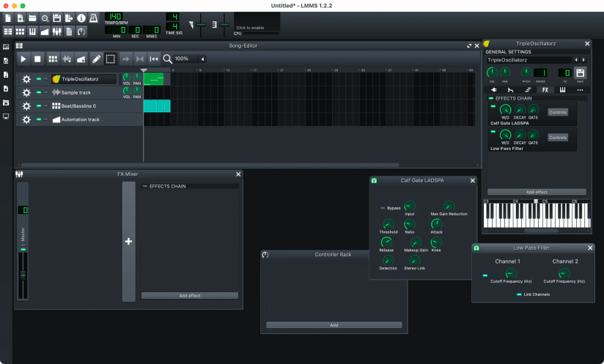Toggle the metronome icon
The image size is (604, 364).
click(94, 18)
